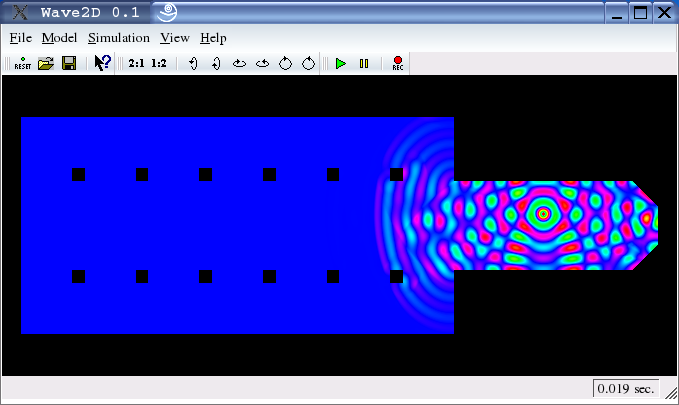Toggle recording with the REC button
Image resolution: width=679 pixels, height=405 pixels.
pos(398,64)
